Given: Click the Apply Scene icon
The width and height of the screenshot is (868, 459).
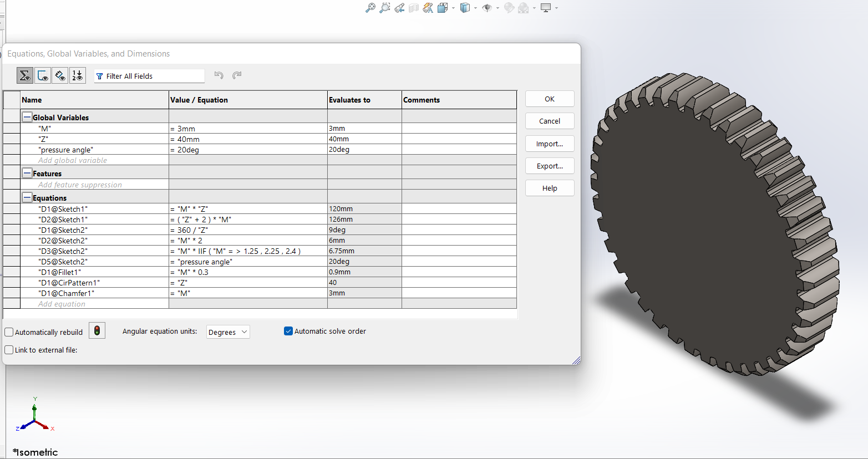Looking at the screenshot, I should [523, 8].
